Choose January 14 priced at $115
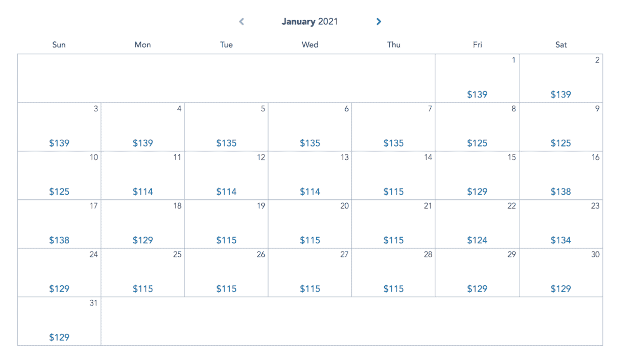 [x=393, y=176]
